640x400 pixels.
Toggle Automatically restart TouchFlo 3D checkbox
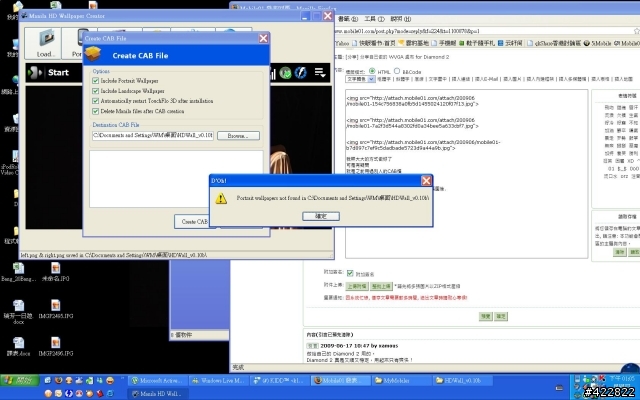pos(96,101)
